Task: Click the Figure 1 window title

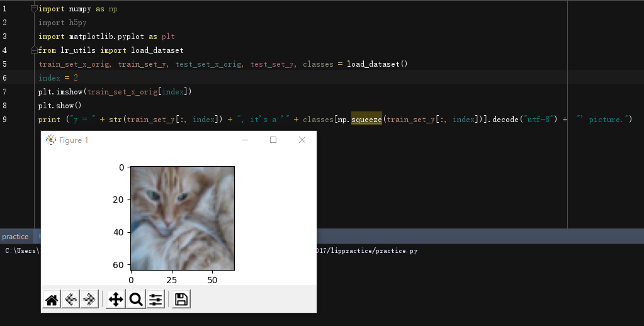Action: (x=74, y=140)
